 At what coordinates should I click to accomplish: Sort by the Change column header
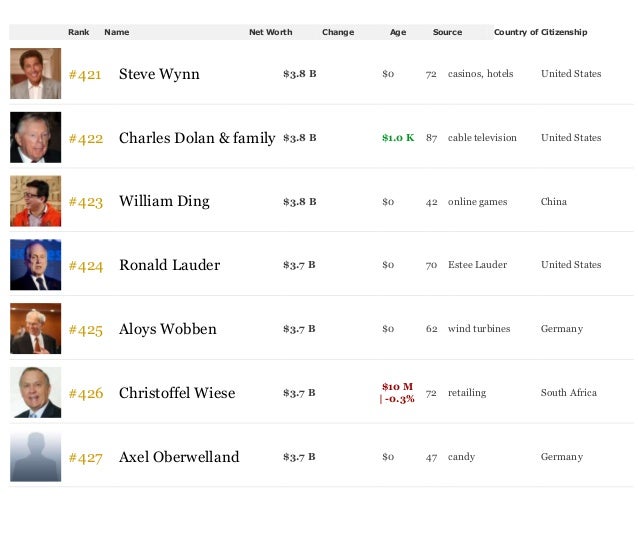pyautogui.click(x=338, y=32)
